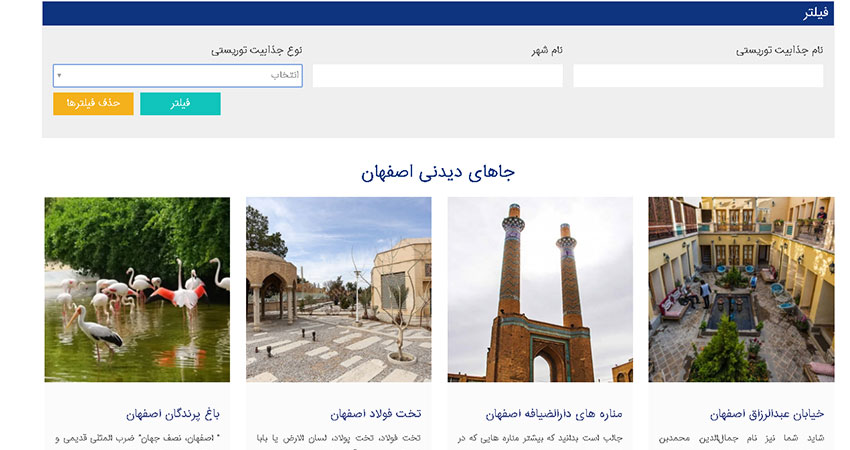Click the 'نوع جاذبه توریستی' dropdown label

click(x=257, y=50)
